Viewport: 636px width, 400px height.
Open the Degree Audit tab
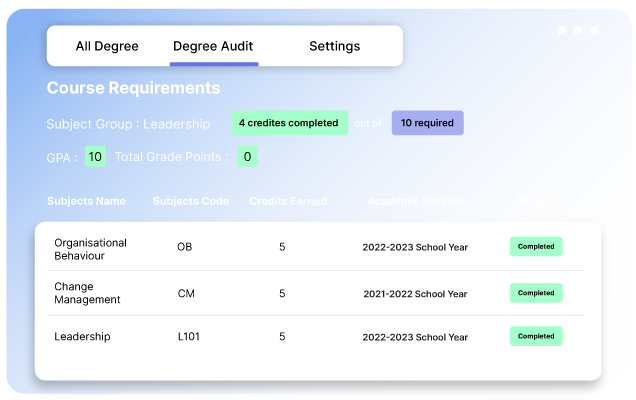(213, 46)
